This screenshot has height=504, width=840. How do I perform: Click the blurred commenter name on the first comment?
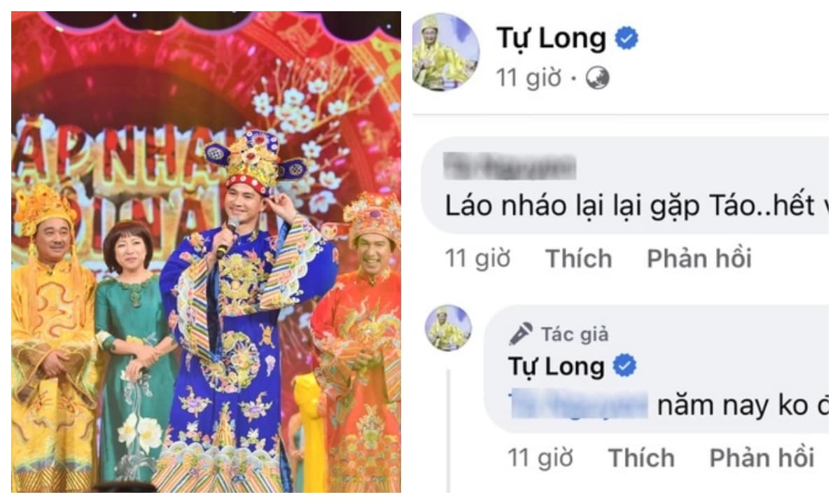(510, 167)
